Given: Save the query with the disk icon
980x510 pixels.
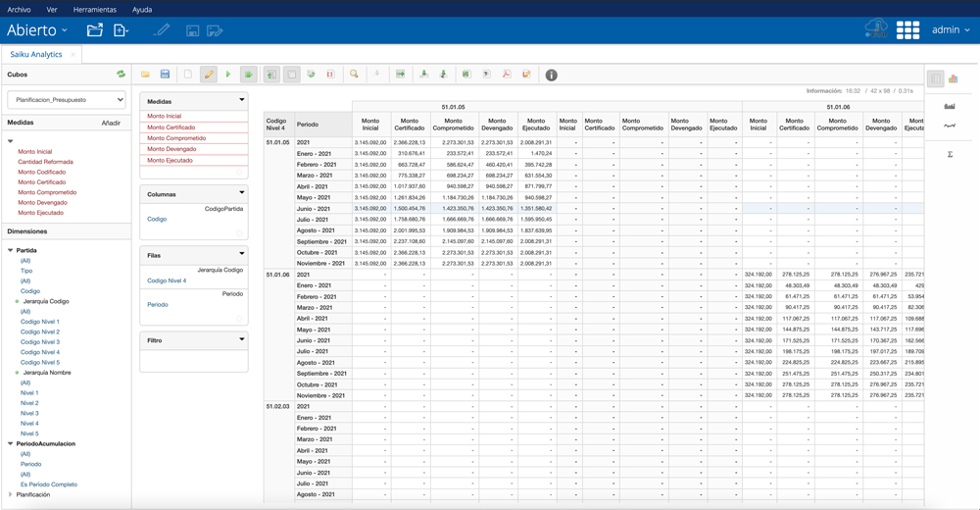Looking at the screenshot, I should click(165, 75).
